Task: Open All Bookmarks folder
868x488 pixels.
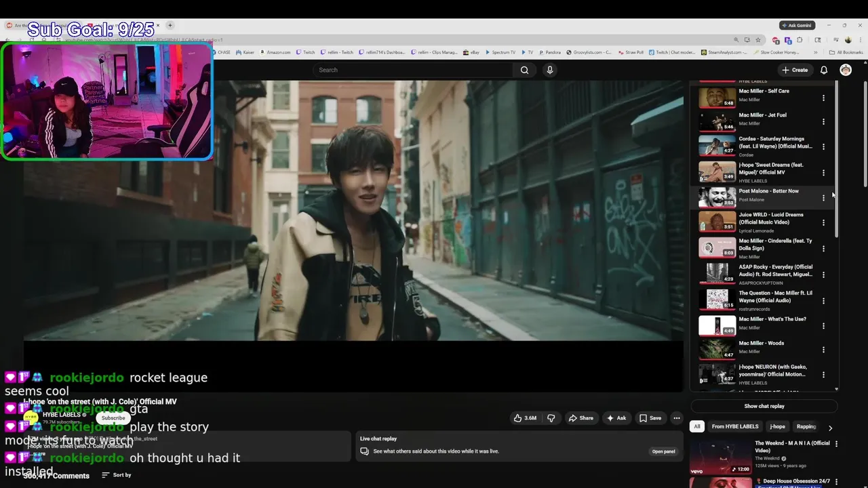Action: point(846,52)
